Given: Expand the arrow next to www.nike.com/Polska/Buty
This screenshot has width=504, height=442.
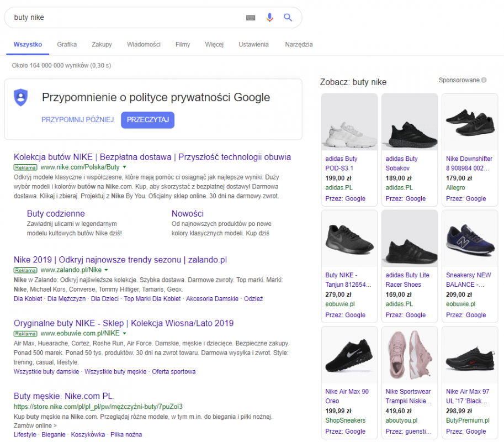Looking at the screenshot, I should tap(124, 167).
